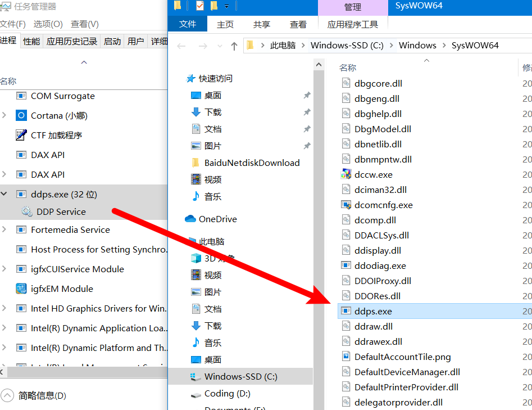Open the 应用程序工具 ribbon tab
The height and width of the screenshot is (410, 532).
tap(353, 24)
